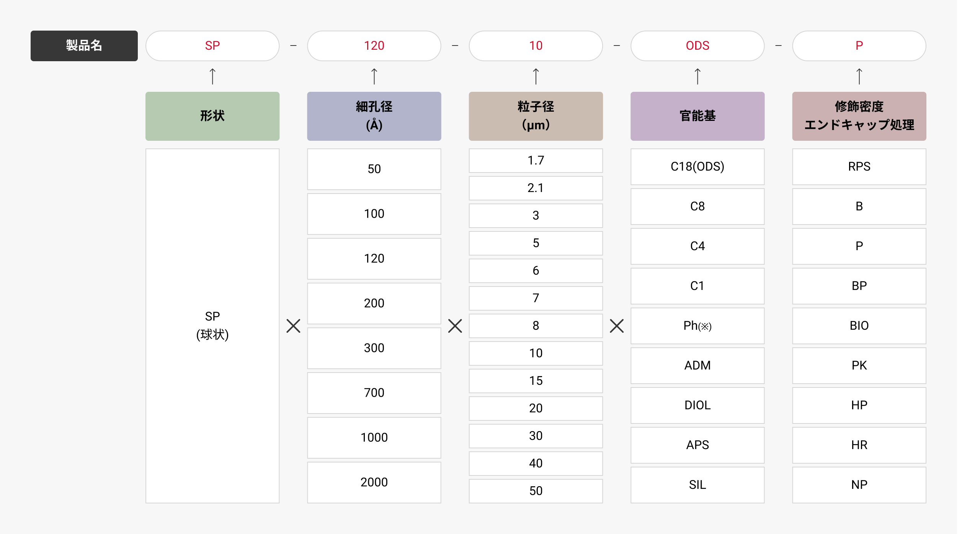Select the red SP product name pill

point(212,46)
